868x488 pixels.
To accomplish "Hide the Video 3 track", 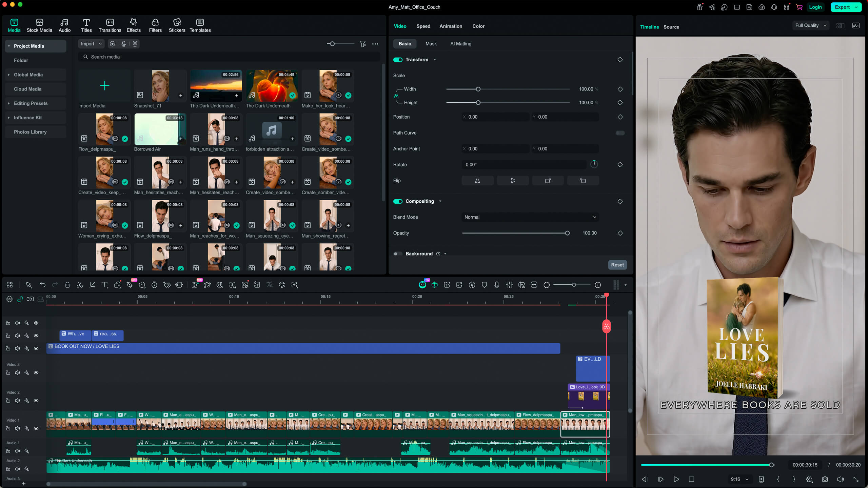I will tap(36, 373).
